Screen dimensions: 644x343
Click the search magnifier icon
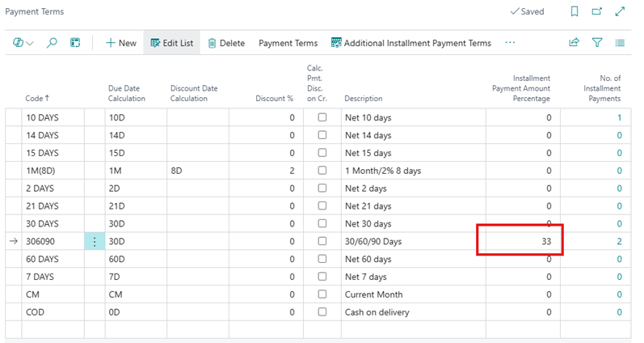coord(53,43)
